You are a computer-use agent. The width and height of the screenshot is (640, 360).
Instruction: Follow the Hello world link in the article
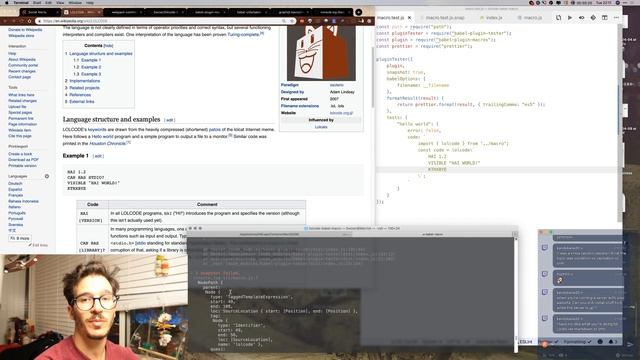[x=102, y=136]
